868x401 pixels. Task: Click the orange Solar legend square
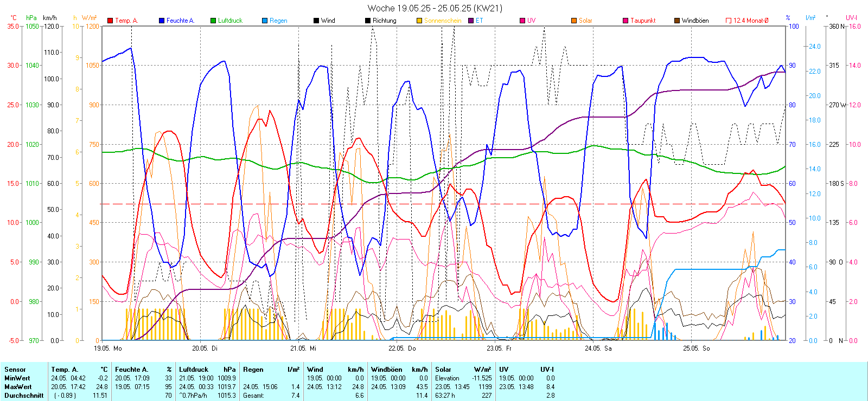click(574, 21)
